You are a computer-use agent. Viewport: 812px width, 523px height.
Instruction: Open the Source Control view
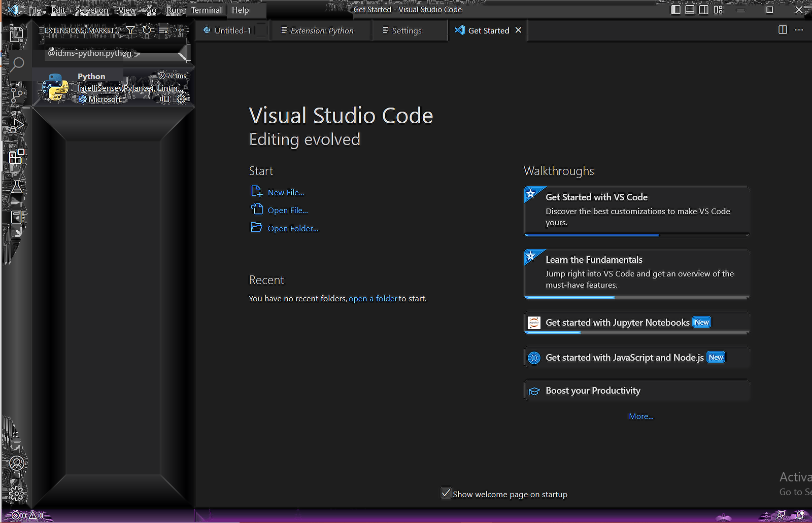pos(17,95)
